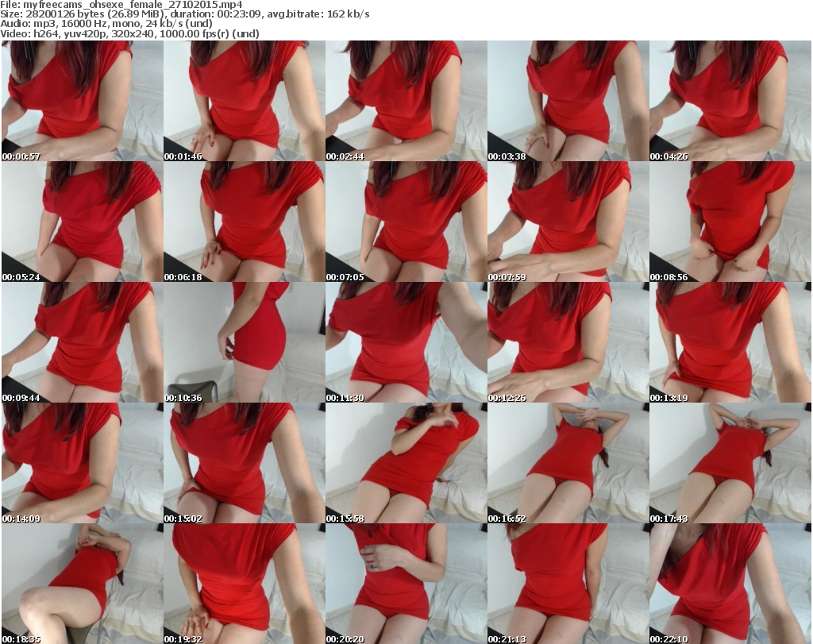Click the Audio mp3 info line
813x644 pixels.
pyautogui.click(x=106, y=24)
